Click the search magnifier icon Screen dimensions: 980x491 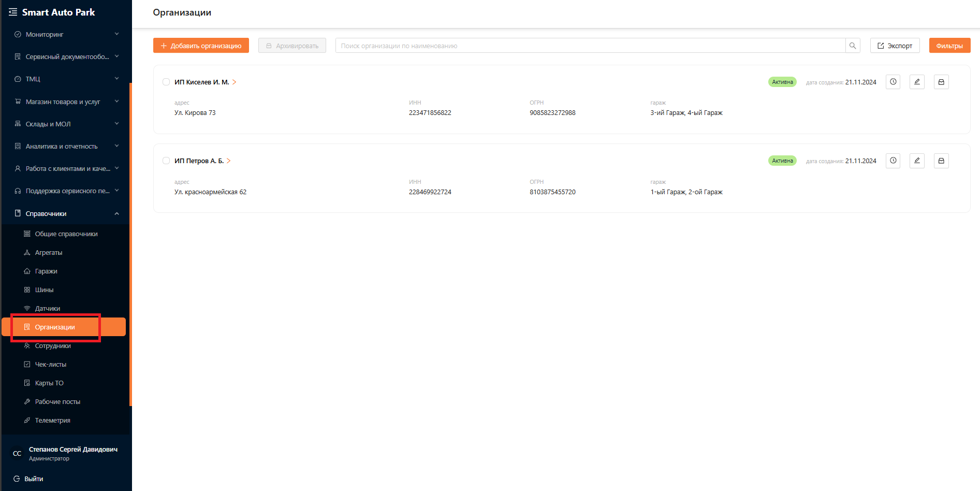click(x=853, y=46)
